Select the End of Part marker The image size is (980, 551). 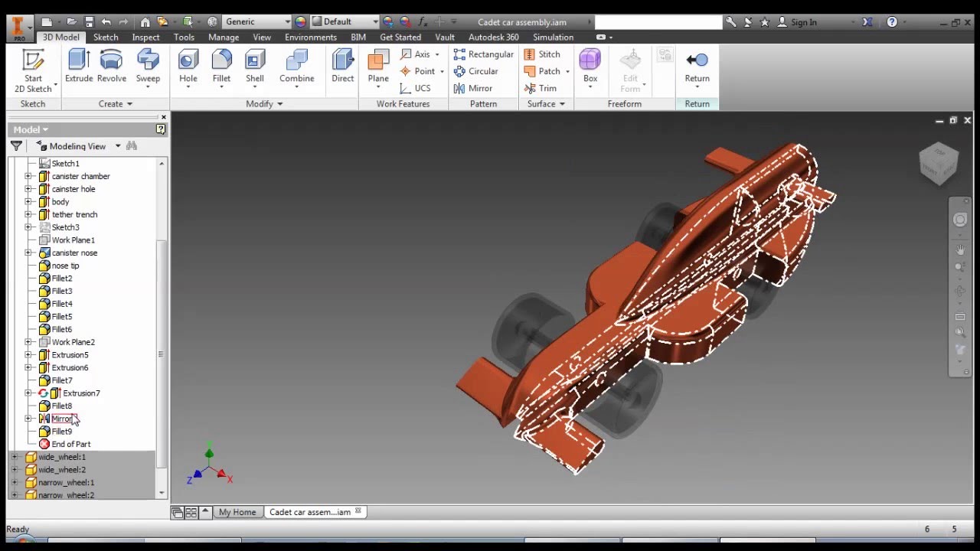[x=70, y=444]
